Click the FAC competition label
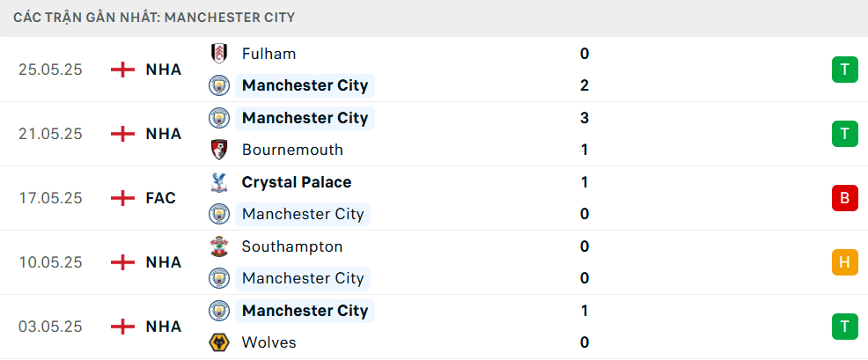 click(160, 198)
